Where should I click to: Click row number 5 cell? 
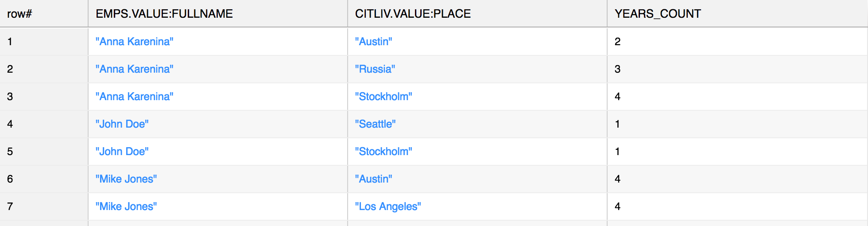click(10, 152)
